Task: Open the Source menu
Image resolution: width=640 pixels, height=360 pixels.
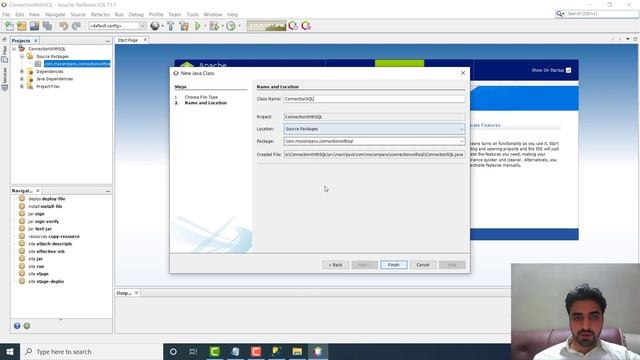Action: 78,14
